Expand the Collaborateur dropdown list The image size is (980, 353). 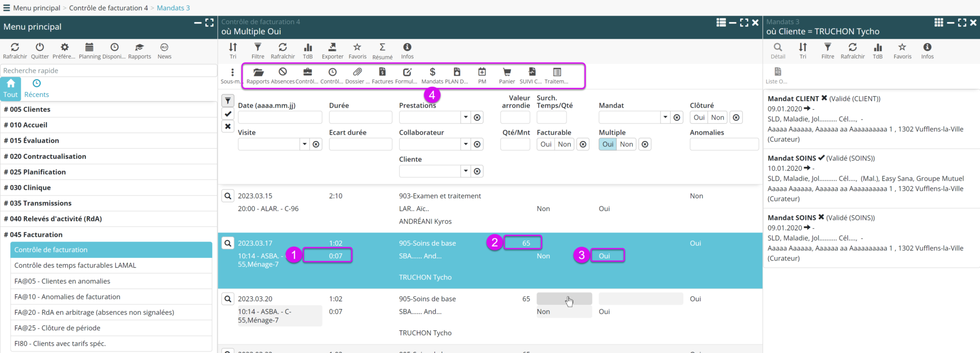(465, 145)
